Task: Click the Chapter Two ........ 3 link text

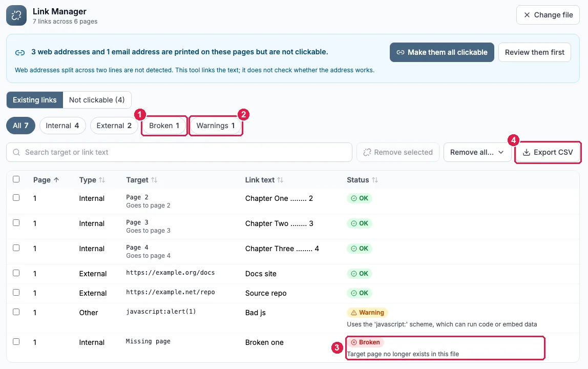Action: [x=279, y=223]
